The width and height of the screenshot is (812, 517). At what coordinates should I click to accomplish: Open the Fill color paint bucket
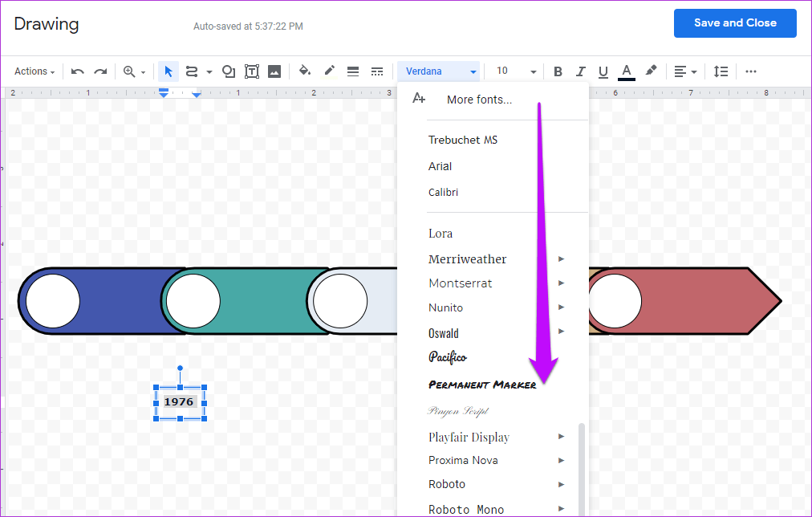(305, 71)
